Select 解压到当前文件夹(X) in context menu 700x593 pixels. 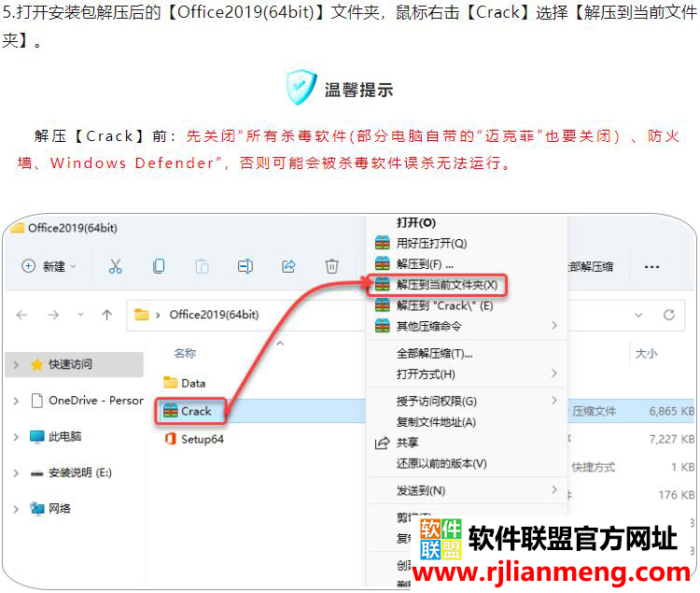point(446,284)
